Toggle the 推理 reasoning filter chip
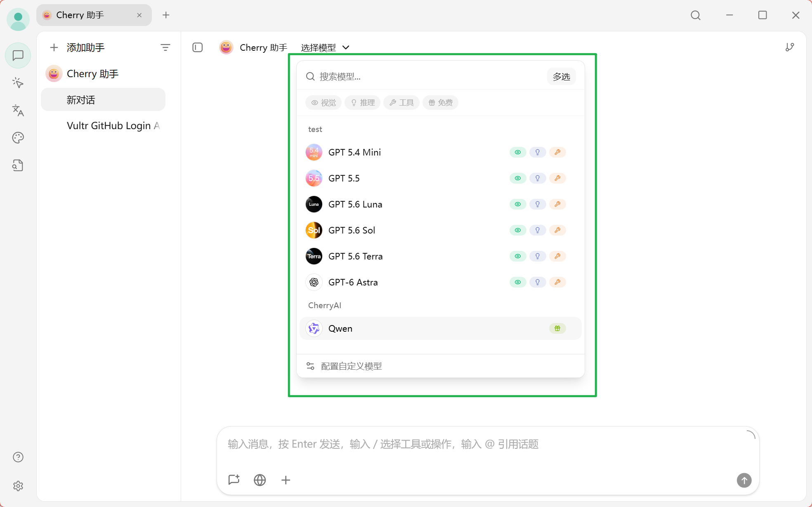This screenshot has width=812, height=507. point(363,103)
